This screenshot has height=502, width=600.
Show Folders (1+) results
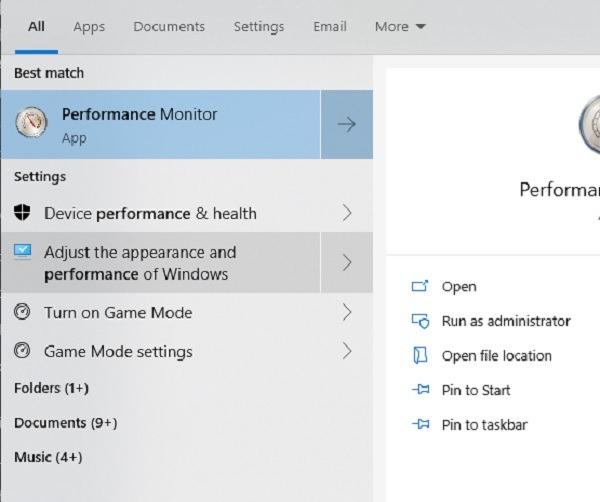51,388
